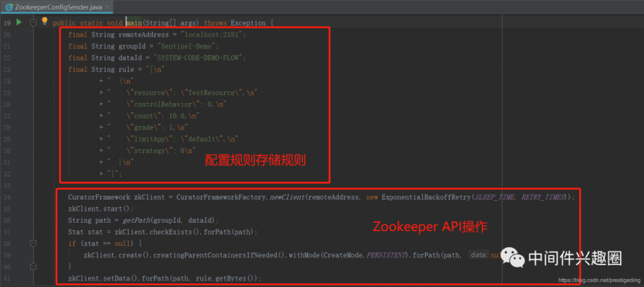
Task: Click the "data:" parameter hint on line 39
Action: click(x=479, y=255)
